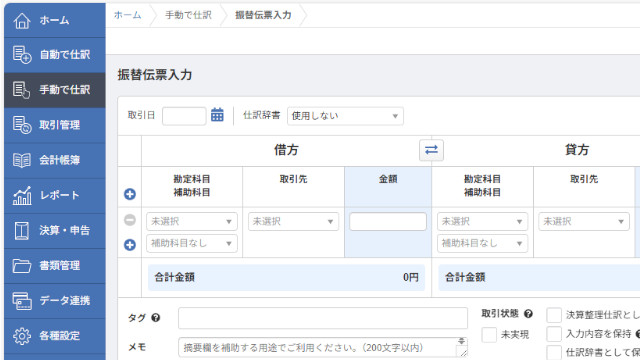This screenshot has height=360, width=640.
Task: Add row with plus icon below minus
Action: (130, 244)
